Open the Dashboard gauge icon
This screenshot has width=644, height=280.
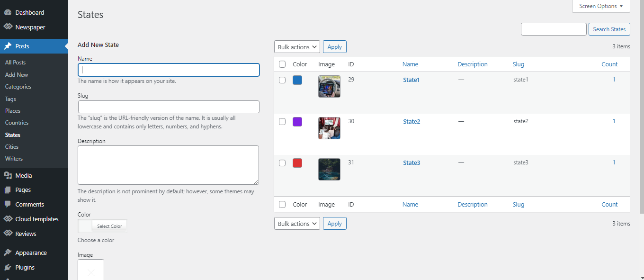[x=8, y=12]
